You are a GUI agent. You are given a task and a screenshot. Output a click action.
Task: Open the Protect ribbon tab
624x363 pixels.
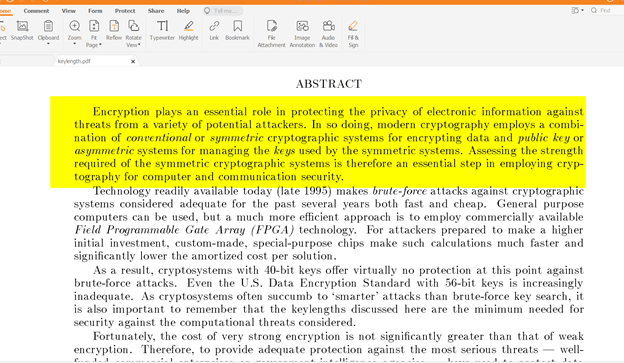click(x=125, y=11)
